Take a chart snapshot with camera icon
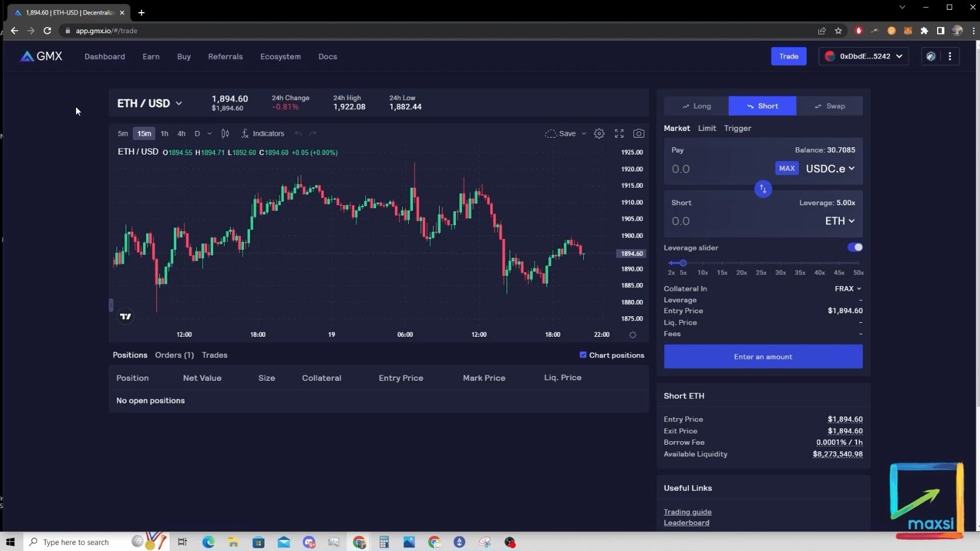 coord(638,133)
